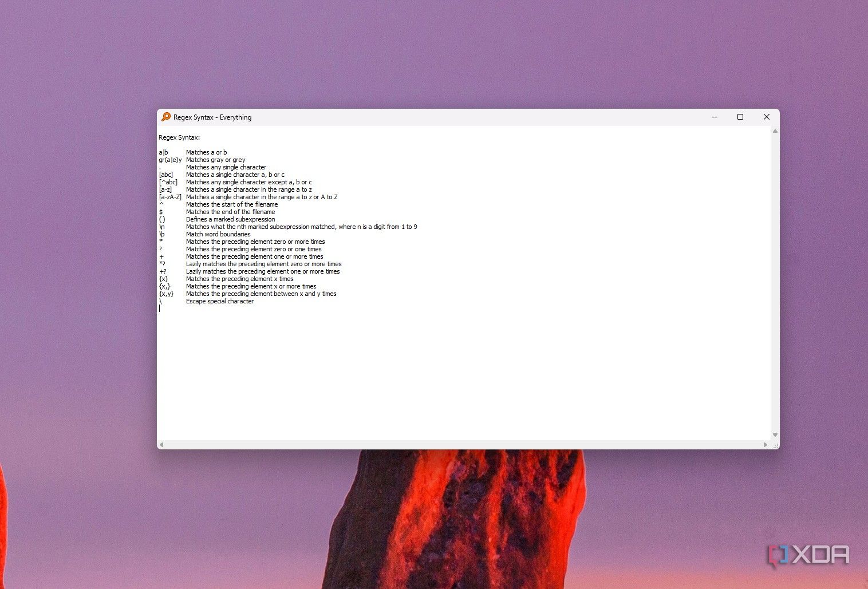This screenshot has height=589, width=868.
Task: Click 'Matches the preceding element one or more times'
Action: [x=255, y=256]
